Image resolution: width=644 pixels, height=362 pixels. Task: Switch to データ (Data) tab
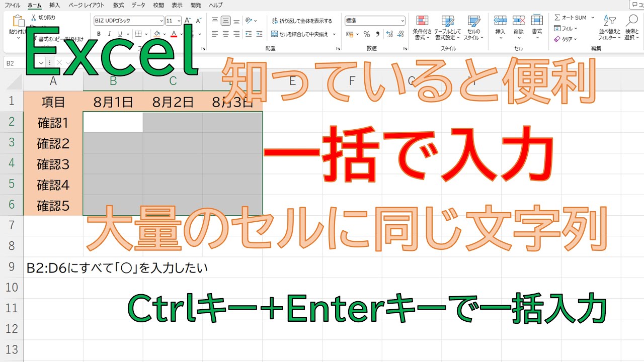pos(138,5)
